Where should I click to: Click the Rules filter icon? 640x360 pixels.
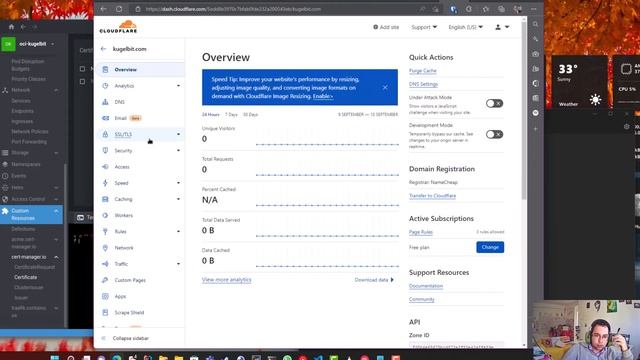pyautogui.click(x=105, y=231)
